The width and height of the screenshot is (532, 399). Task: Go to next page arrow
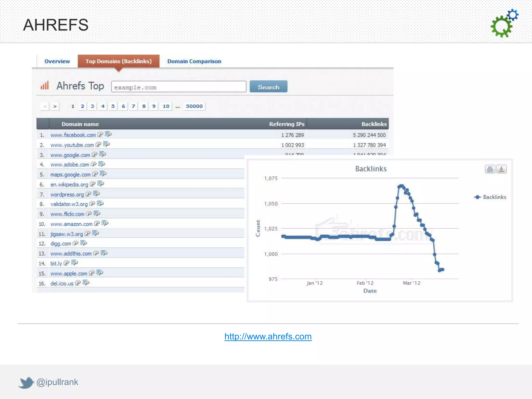(55, 106)
